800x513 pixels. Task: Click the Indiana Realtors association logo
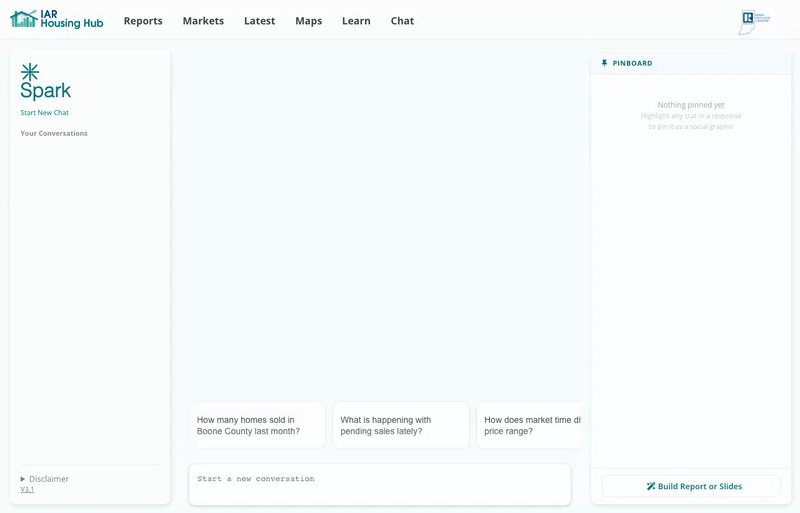(x=754, y=22)
